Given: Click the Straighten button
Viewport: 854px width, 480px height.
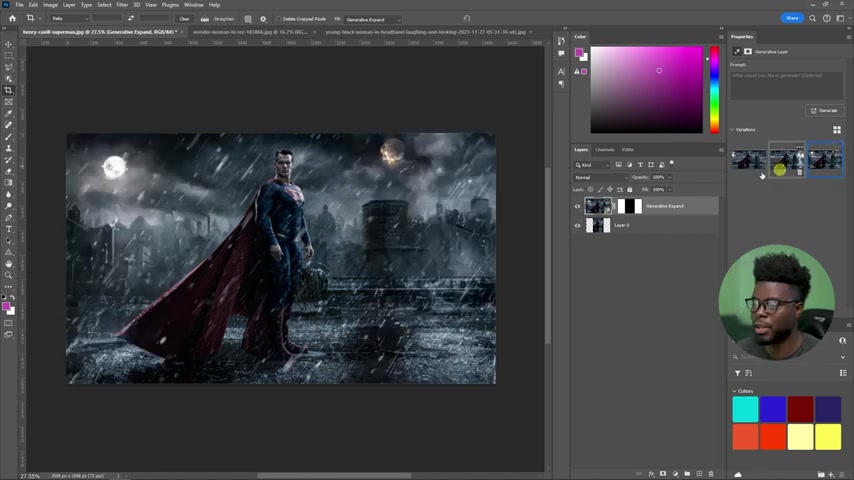Looking at the screenshot, I should 218,19.
